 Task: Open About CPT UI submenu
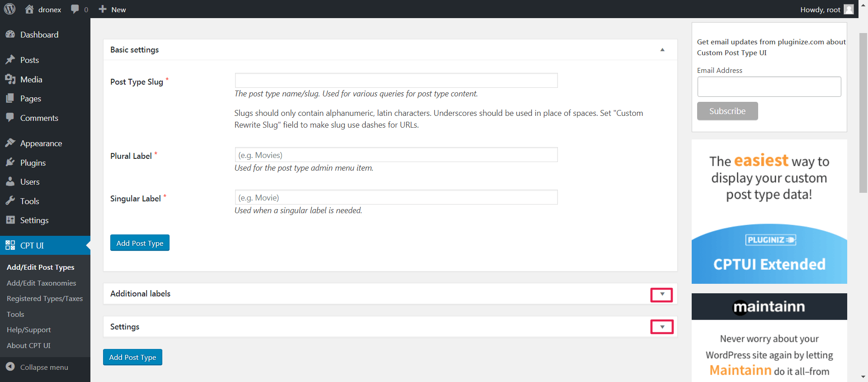pyautogui.click(x=28, y=345)
